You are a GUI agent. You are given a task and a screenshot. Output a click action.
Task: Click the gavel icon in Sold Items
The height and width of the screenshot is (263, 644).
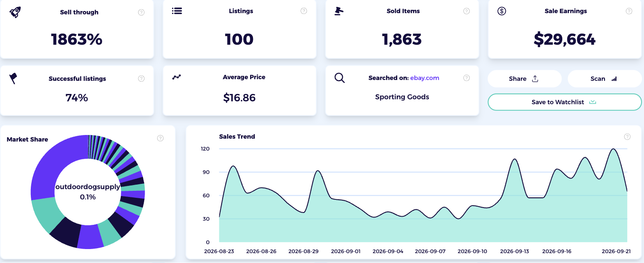339,11
